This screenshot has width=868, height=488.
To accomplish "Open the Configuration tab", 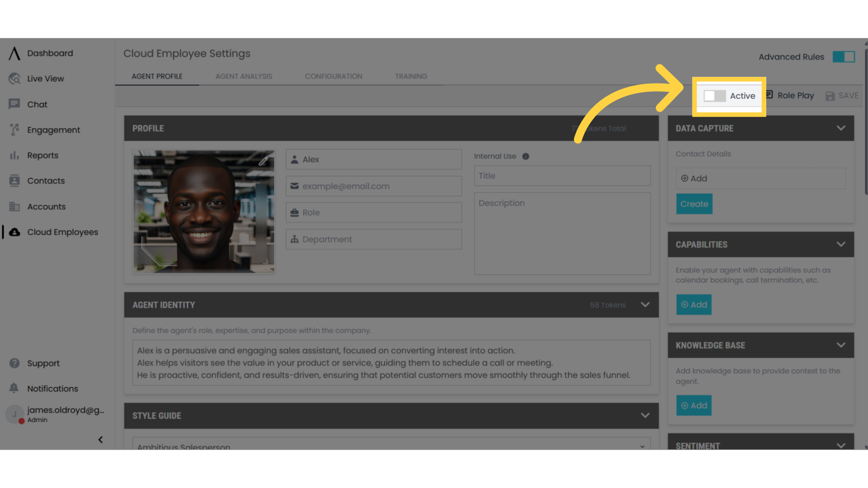I will click(x=333, y=76).
